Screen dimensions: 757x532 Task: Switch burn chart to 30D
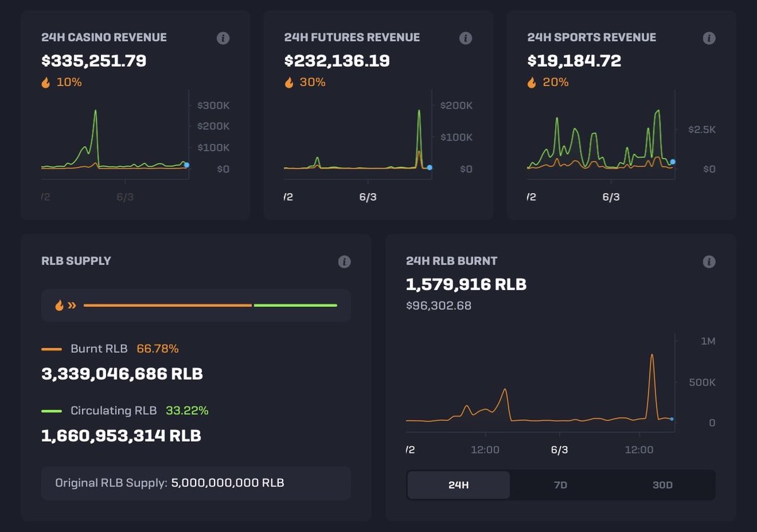point(662,485)
